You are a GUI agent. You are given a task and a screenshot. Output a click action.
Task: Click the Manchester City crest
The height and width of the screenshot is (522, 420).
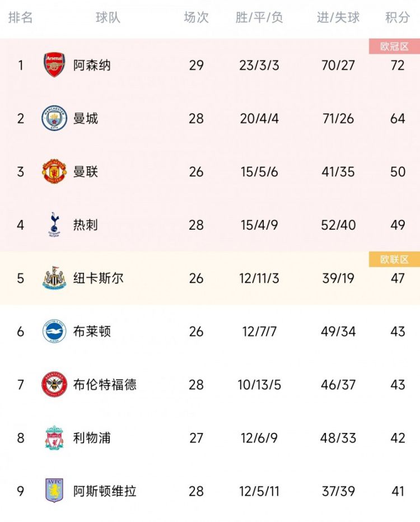55,118
